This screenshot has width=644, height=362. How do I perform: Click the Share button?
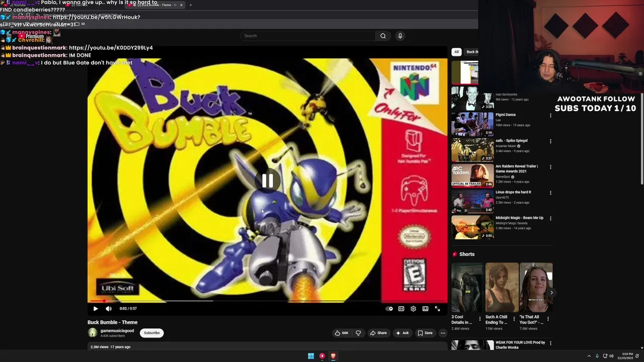[378, 333]
